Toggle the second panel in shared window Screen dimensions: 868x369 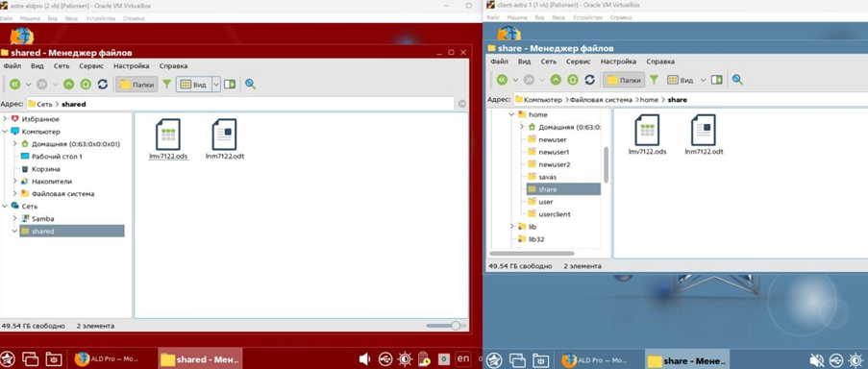(230, 85)
